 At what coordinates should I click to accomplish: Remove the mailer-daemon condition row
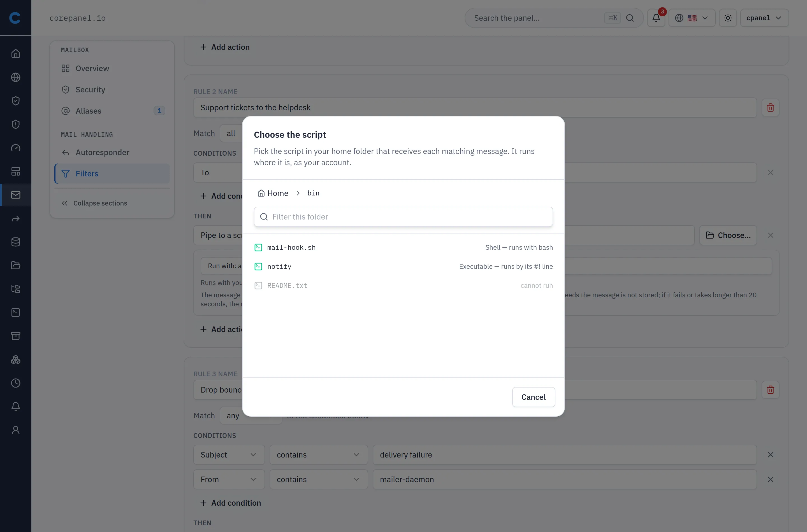pyautogui.click(x=770, y=479)
